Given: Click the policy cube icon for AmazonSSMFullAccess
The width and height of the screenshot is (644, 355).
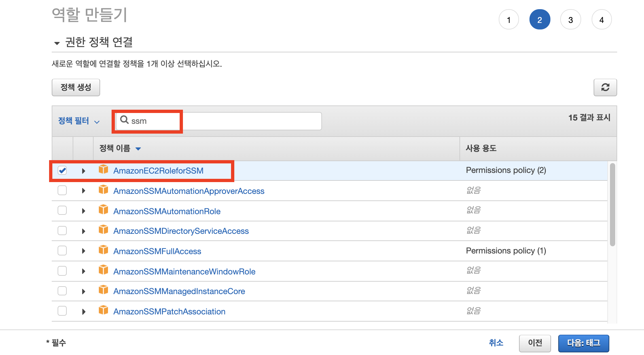Looking at the screenshot, I should pos(103,250).
